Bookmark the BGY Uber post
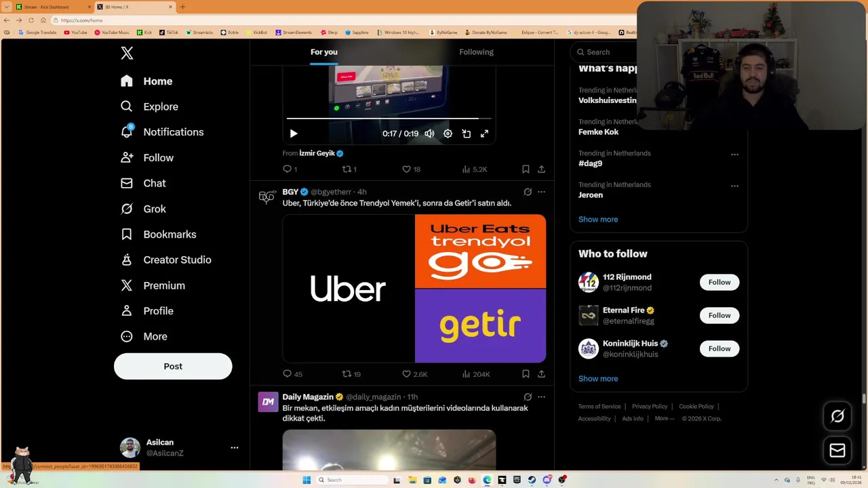The image size is (868, 488). click(x=526, y=373)
